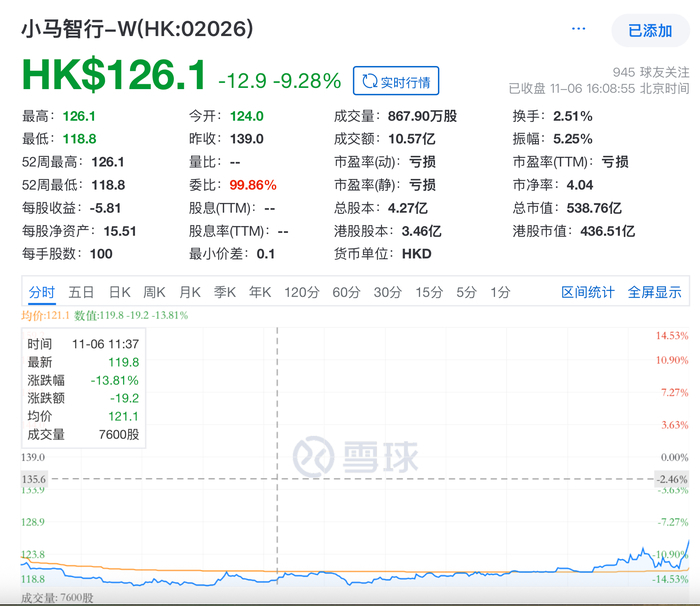
Task: Click the Xueqiu watermark logo on chart
Action: 349,456
